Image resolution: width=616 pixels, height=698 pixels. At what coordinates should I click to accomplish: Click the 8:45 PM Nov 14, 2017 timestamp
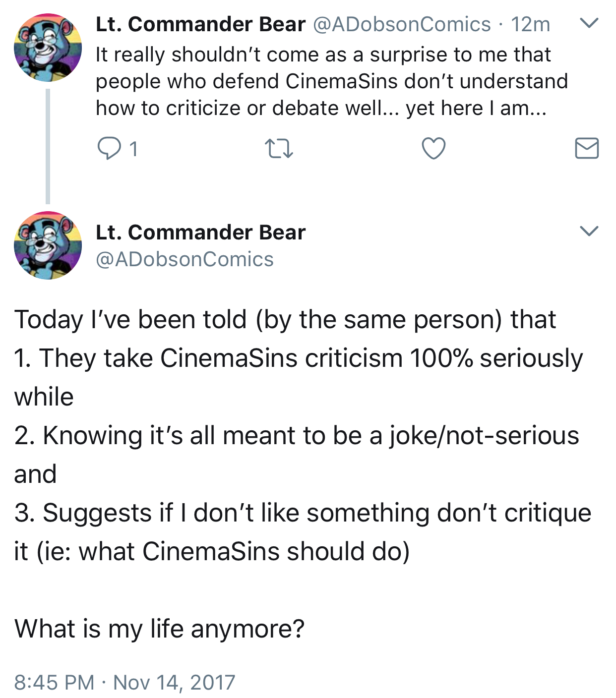[x=124, y=682]
